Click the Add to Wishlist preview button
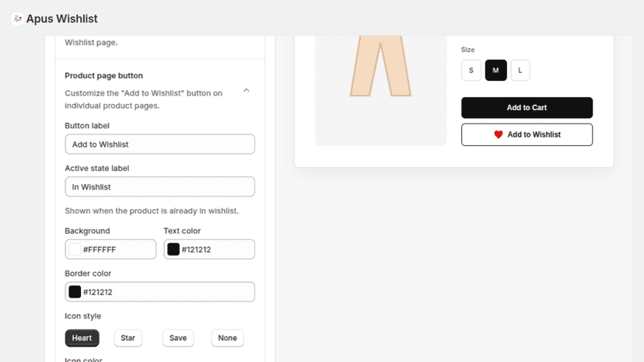This screenshot has height=362, width=644. point(527,134)
